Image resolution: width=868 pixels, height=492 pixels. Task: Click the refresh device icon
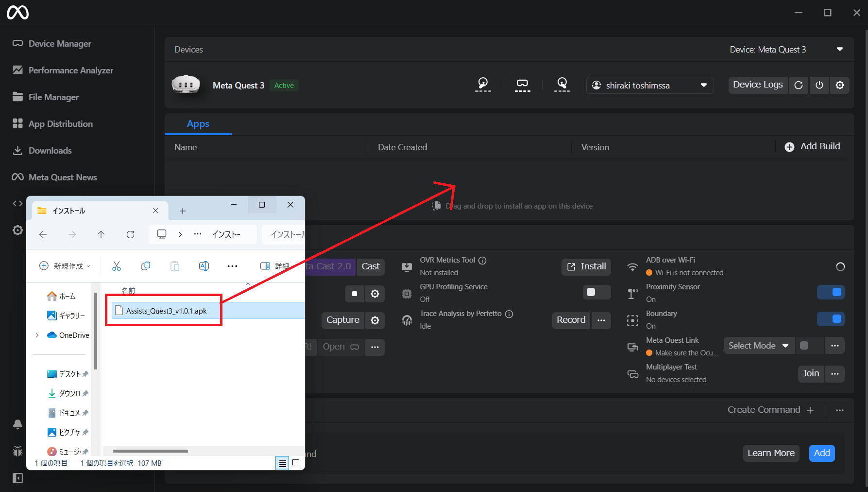(x=798, y=85)
